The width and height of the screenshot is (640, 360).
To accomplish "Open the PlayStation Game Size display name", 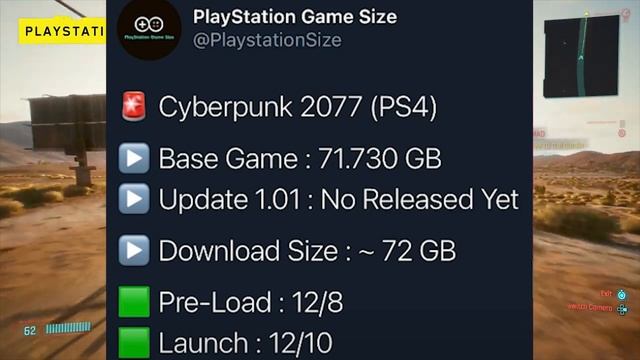I will pyautogui.click(x=295, y=17).
